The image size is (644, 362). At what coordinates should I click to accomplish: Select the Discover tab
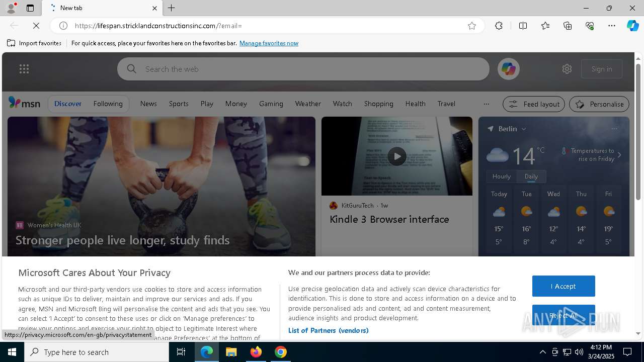68,104
